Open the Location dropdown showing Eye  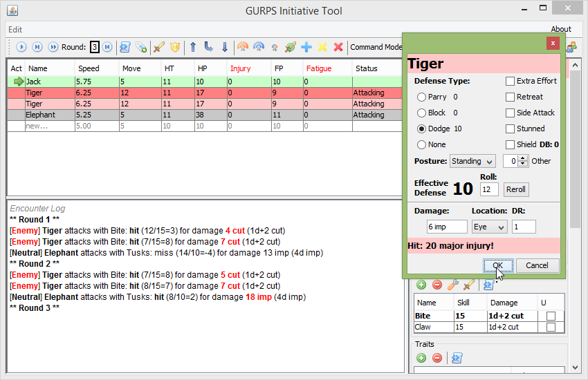point(489,227)
